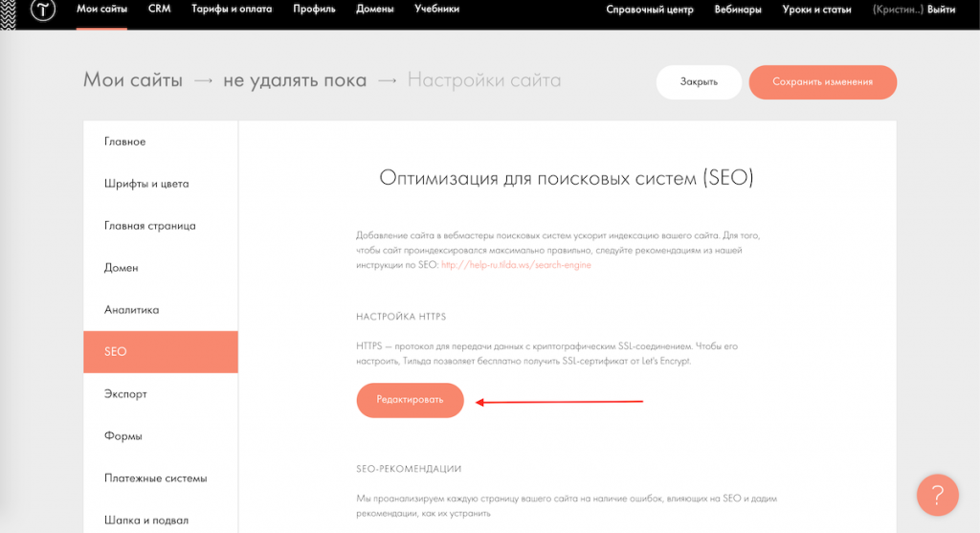Open the Аналитика sidebar section
Viewport: 980px width, 533px height.
[x=132, y=310]
